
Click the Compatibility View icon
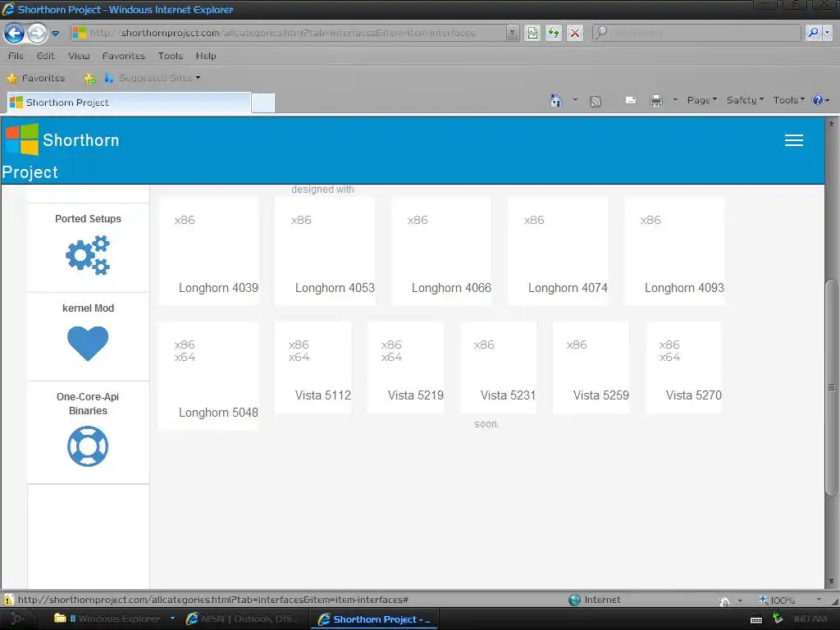pos(532,33)
